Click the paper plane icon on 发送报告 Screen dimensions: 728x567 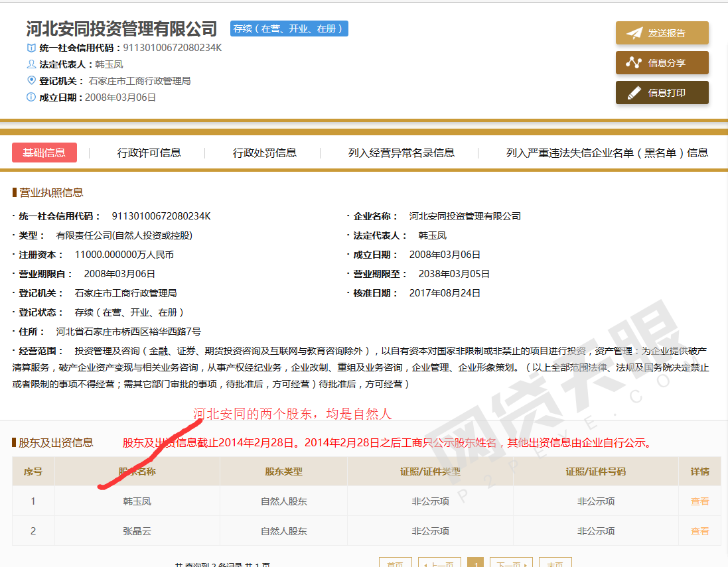634,33
